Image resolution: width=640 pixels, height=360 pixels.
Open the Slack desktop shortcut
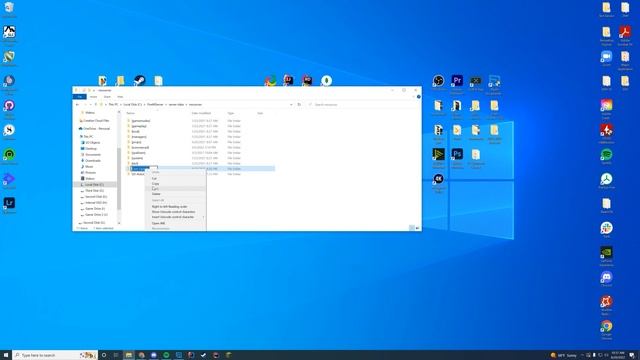606,229
